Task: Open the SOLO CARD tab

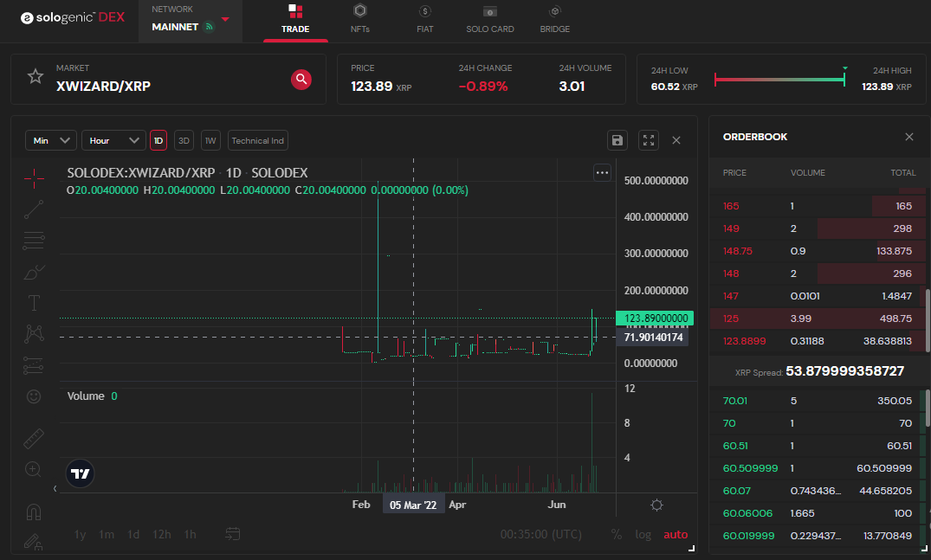Action: click(490, 20)
